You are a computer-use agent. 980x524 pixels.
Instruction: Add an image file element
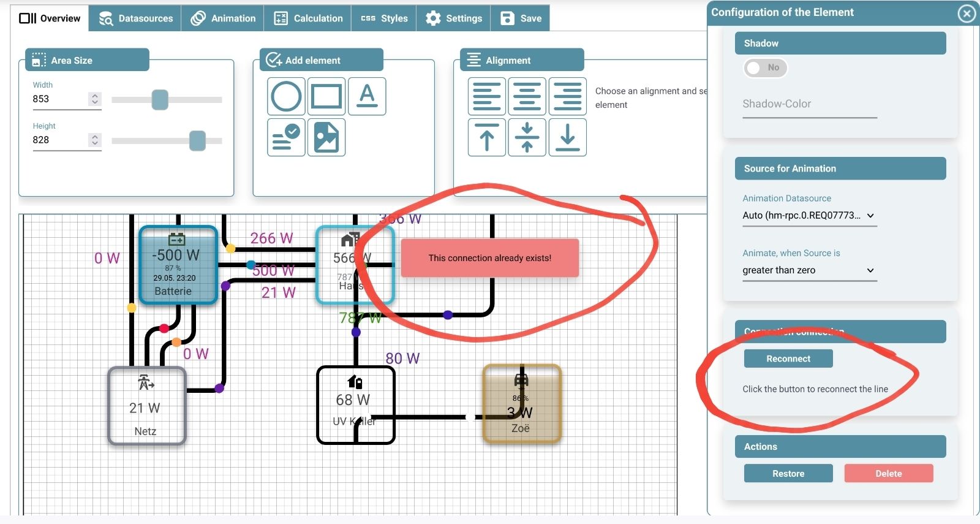pos(326,137)
